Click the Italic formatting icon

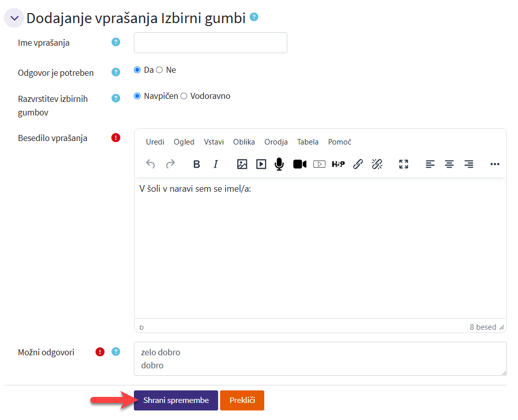click(x=216, y=164)
